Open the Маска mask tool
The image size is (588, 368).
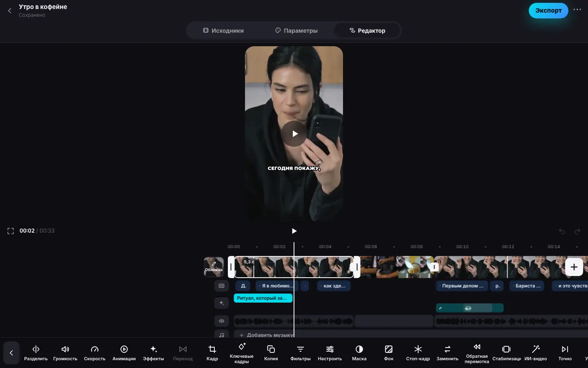[x=359, y=353]
